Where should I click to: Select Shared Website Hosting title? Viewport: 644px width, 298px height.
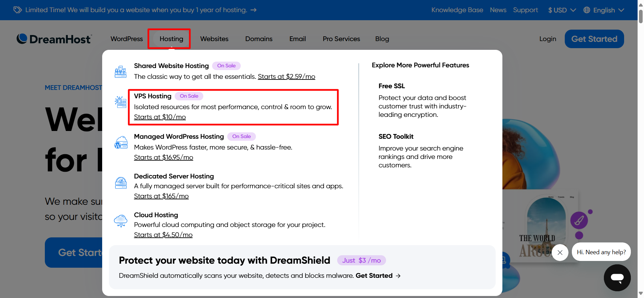point(171,66)
